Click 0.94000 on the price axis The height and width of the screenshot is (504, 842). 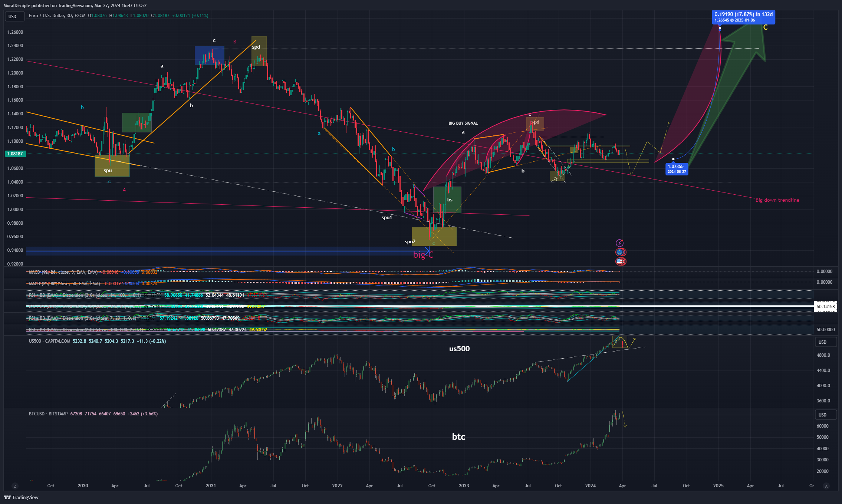click(x=15, y=250)
